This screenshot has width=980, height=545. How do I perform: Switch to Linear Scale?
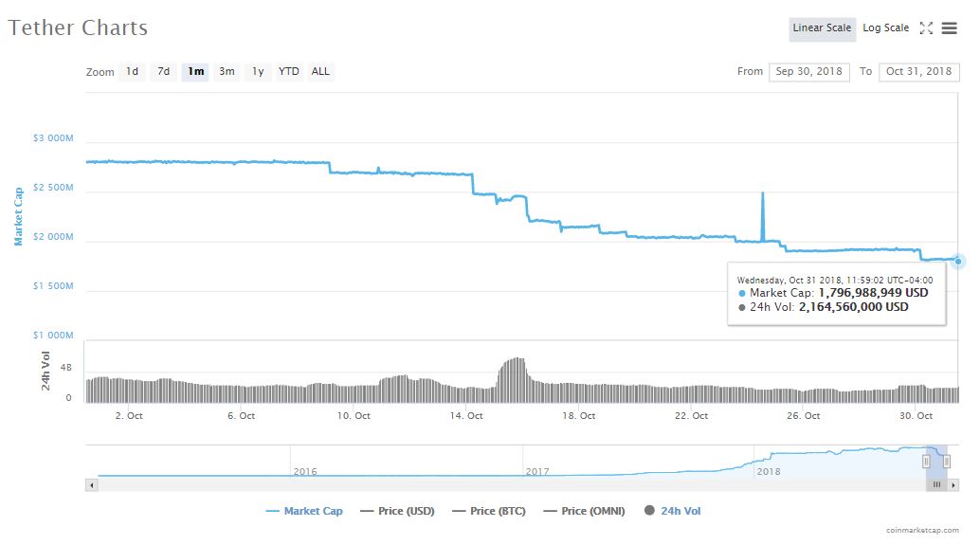pos(822,28)
